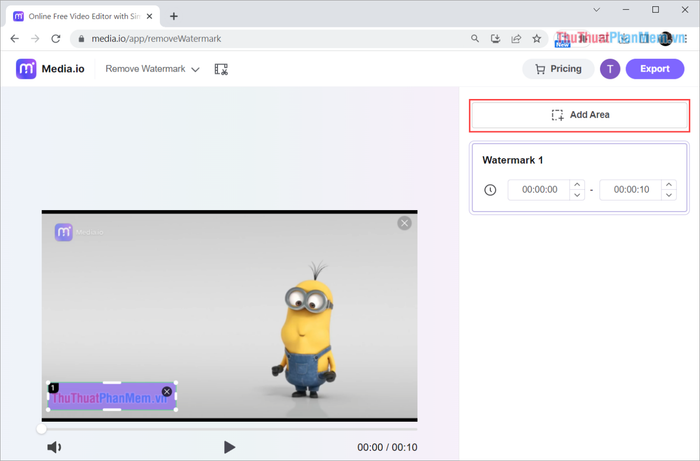
Task: Maximize the browser window
Action: [655, 9]
